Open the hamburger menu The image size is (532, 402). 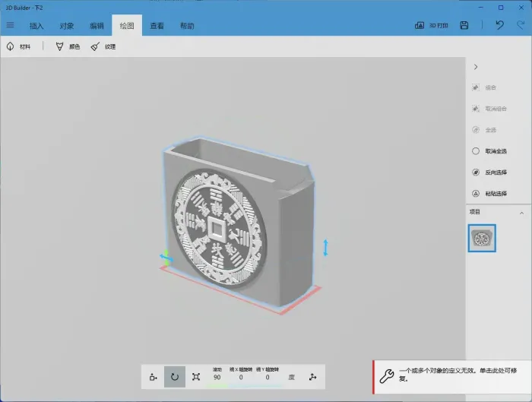coord(10,25)
